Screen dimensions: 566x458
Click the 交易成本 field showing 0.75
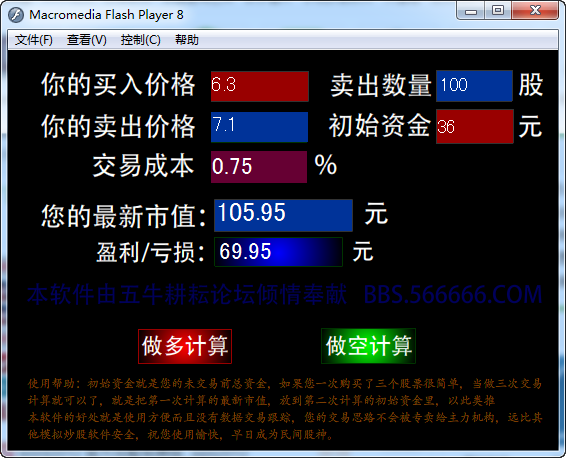click(x=259, y=167)
